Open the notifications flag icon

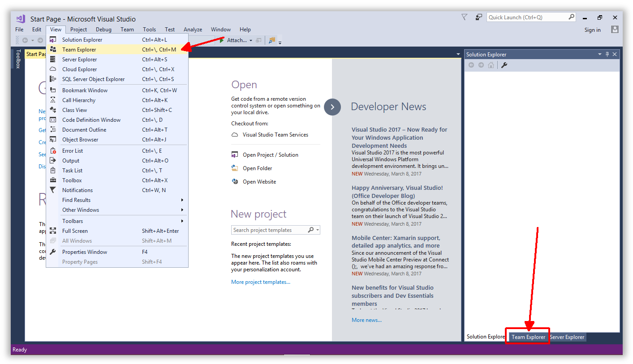tap(465, 17)
